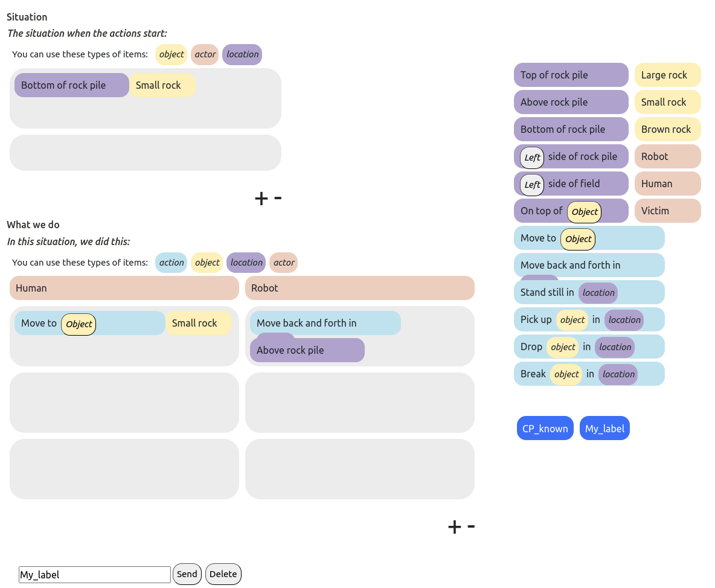Click the Delete button
715x588 pixels.
point(223,574)
